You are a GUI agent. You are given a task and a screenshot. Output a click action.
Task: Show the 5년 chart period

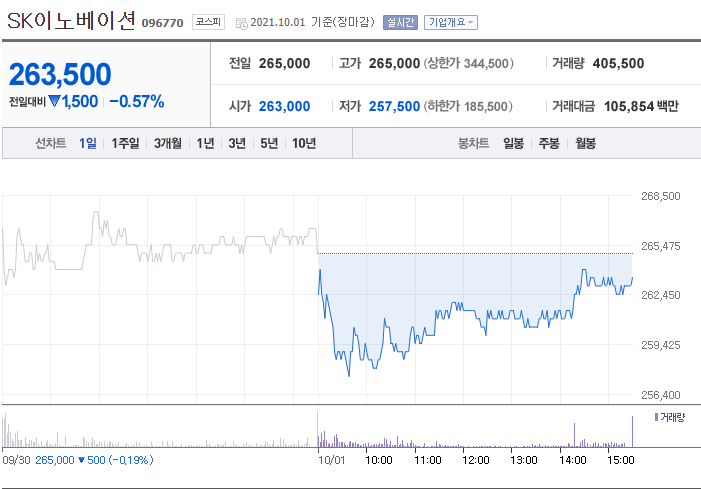pyautogui.click(x=269, y=143)
